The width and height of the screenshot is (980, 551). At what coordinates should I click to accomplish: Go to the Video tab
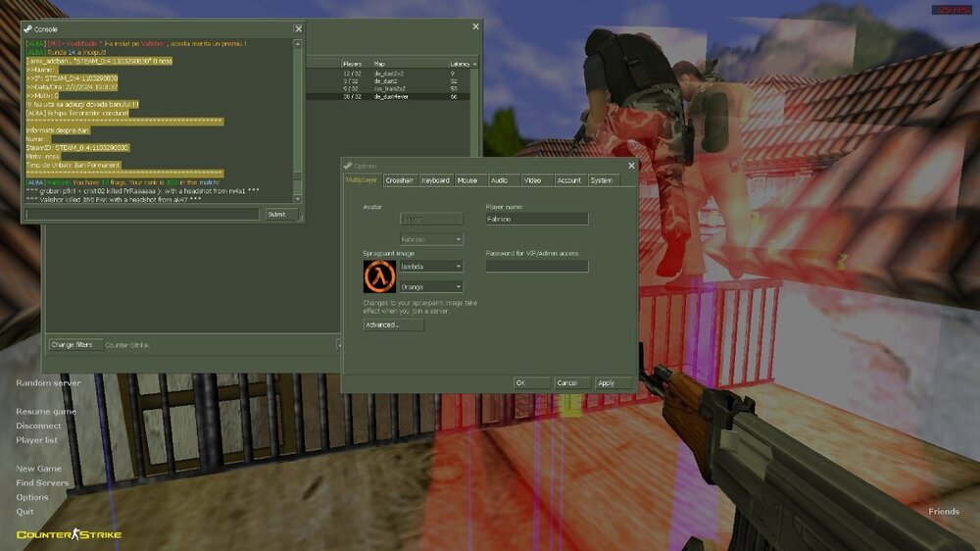(532, 180)
